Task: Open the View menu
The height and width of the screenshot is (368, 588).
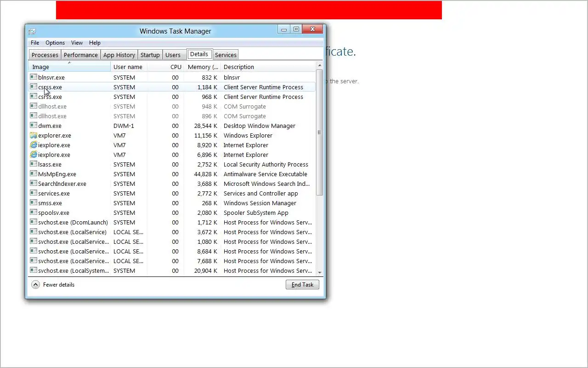Action: pyautogui.click(x=77, y=43)
